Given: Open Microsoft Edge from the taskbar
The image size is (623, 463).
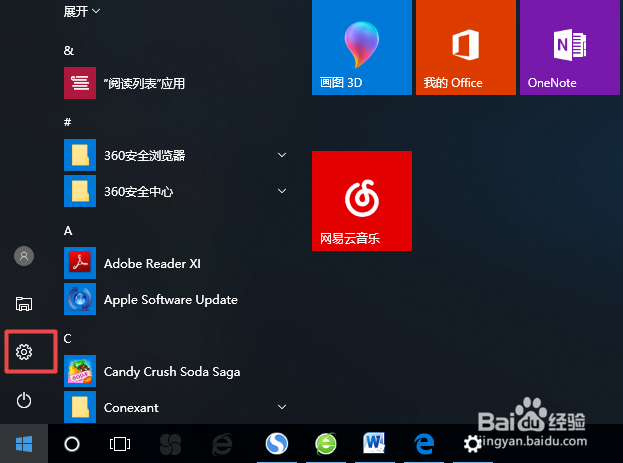Looking at the screenshot, I should [x=424, y=444].
